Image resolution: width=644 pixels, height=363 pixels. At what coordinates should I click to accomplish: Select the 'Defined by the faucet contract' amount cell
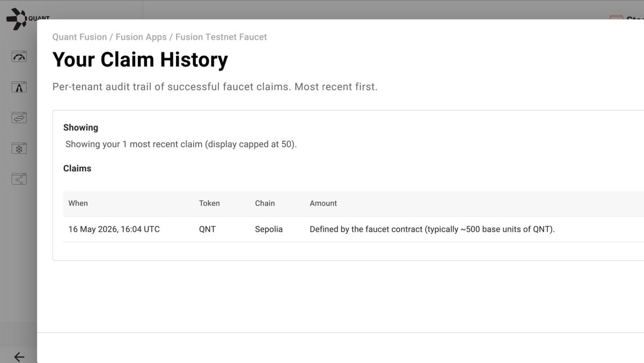(432, 229)
